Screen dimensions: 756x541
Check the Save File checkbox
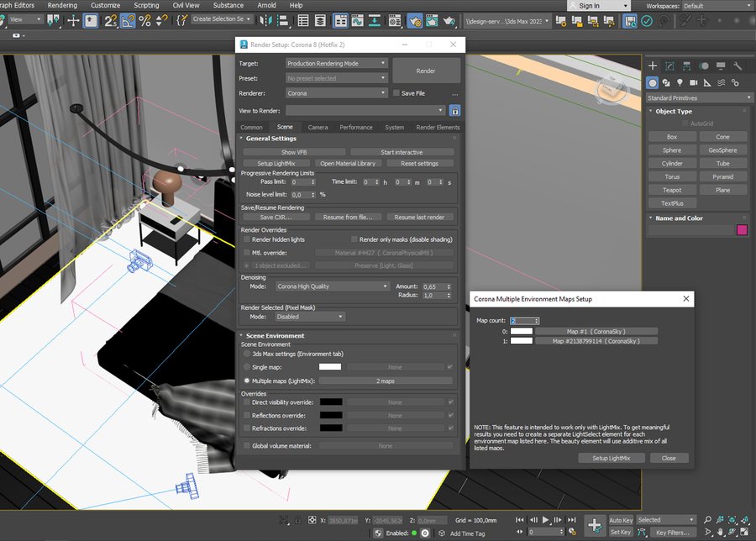click(x=396, y=93)
